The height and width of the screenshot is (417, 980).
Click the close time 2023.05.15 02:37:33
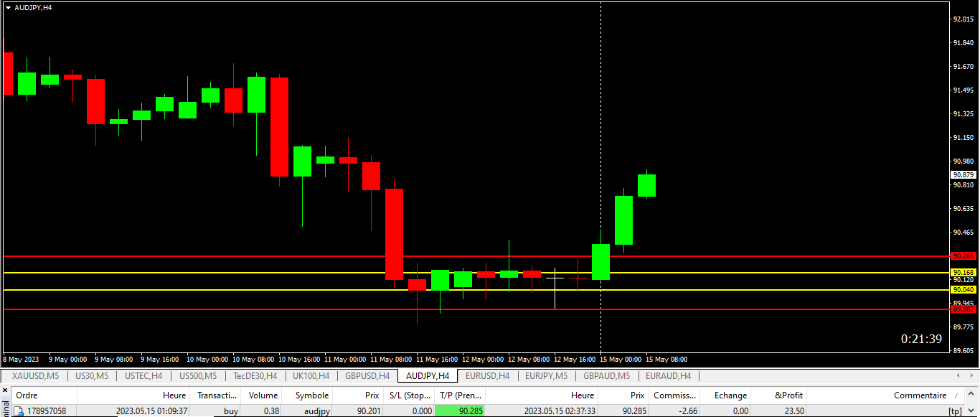click(560, 411)
